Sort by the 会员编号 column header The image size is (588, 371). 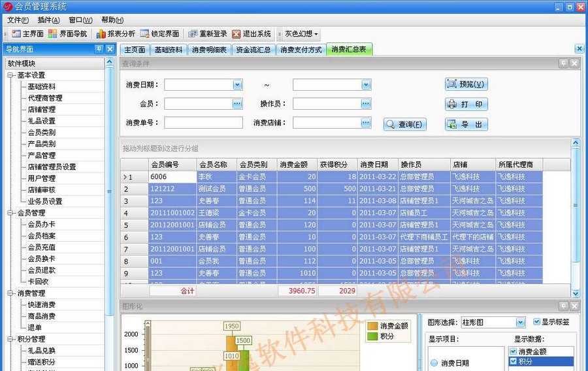pyautogui.click(x=172, y=165)
